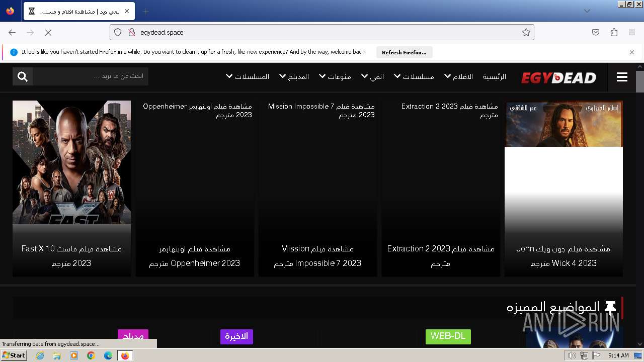The image size is (644, 362).
Task: Open the site hamburger menu
Action: (x=622, y=77)
